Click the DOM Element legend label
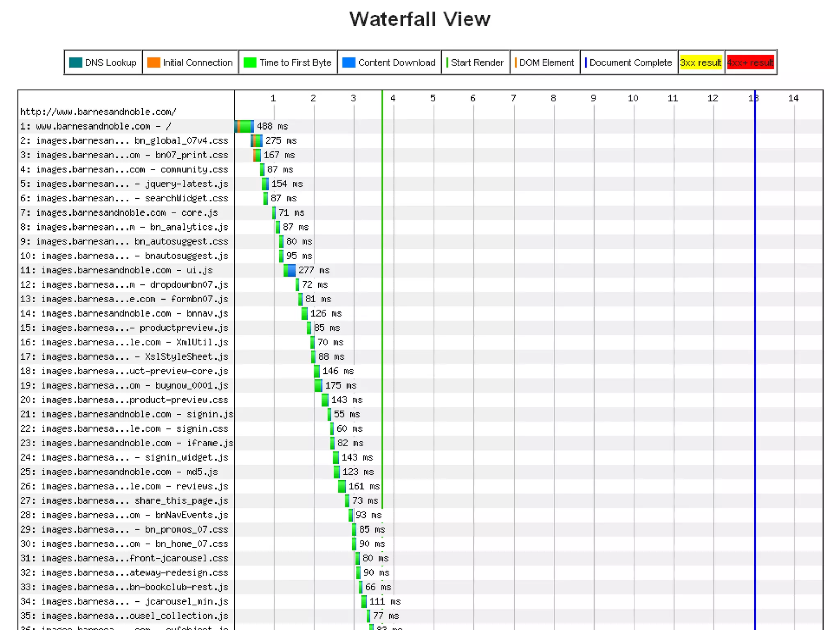This screenshot has height=630, width=840. point(546,62)
